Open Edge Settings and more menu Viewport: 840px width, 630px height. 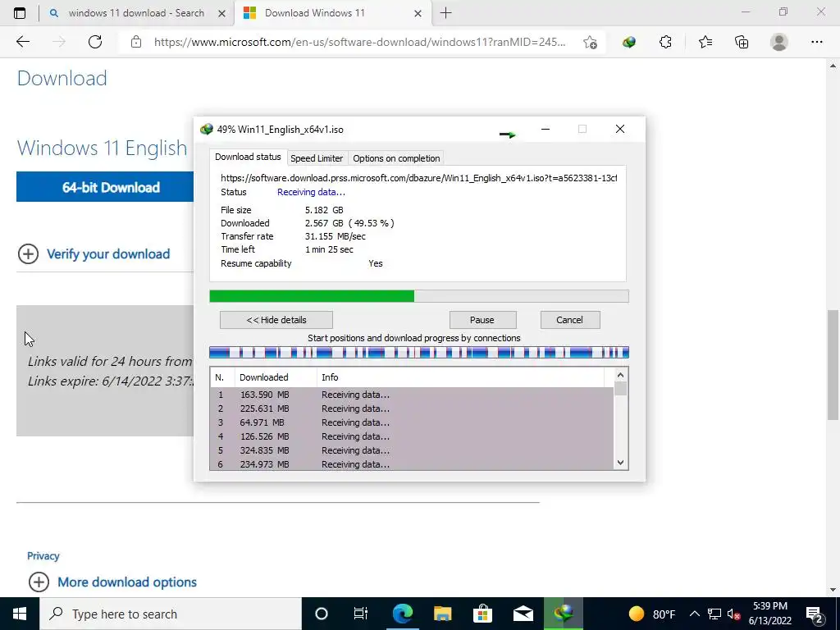(816, 42)
